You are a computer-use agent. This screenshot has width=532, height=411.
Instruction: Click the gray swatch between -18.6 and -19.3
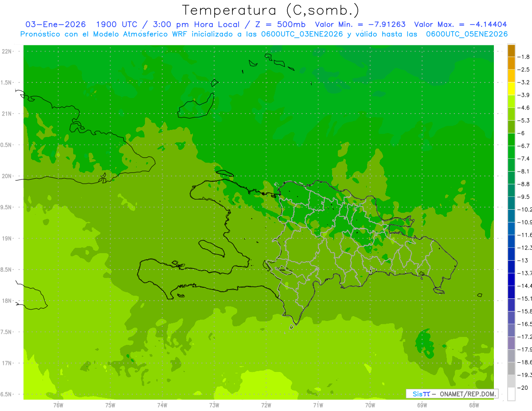511,368
